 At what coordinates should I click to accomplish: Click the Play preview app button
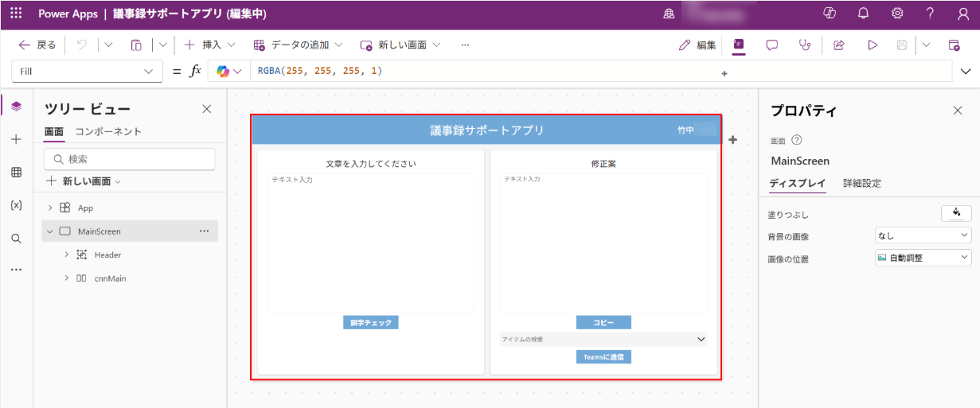(x=873, y=45)
